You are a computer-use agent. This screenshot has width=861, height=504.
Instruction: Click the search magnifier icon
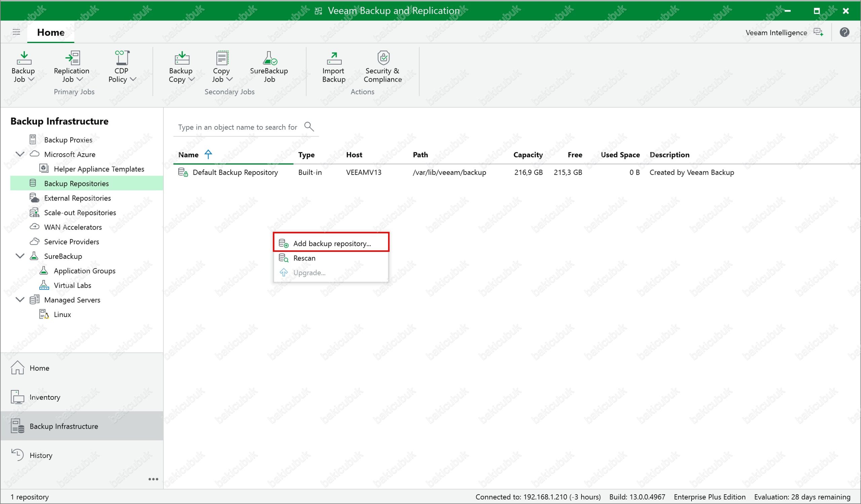[x=309, y=127]
